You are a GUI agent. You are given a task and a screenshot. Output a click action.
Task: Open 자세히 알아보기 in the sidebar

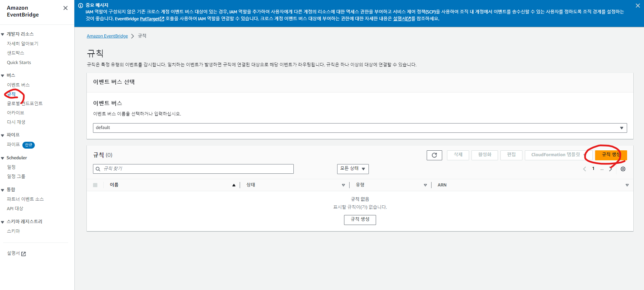point(23,44)
